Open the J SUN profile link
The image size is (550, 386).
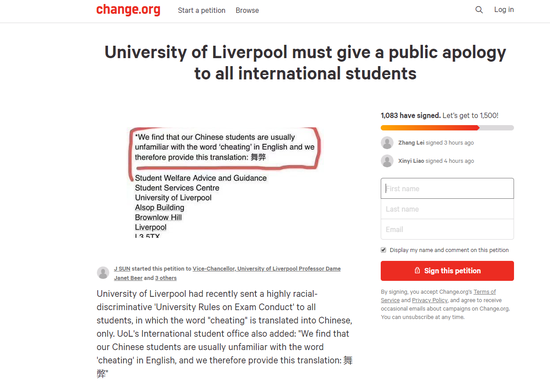(x=122, y=269)
